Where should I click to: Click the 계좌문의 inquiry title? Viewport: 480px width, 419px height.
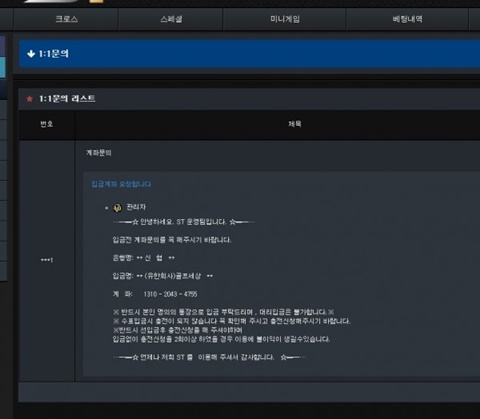99,153
